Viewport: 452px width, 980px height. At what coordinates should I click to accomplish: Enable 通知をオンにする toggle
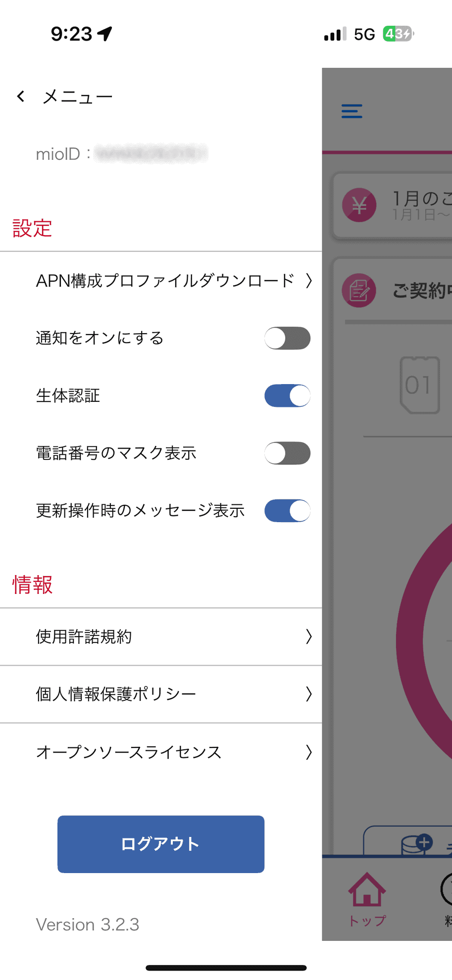(287, 338)
